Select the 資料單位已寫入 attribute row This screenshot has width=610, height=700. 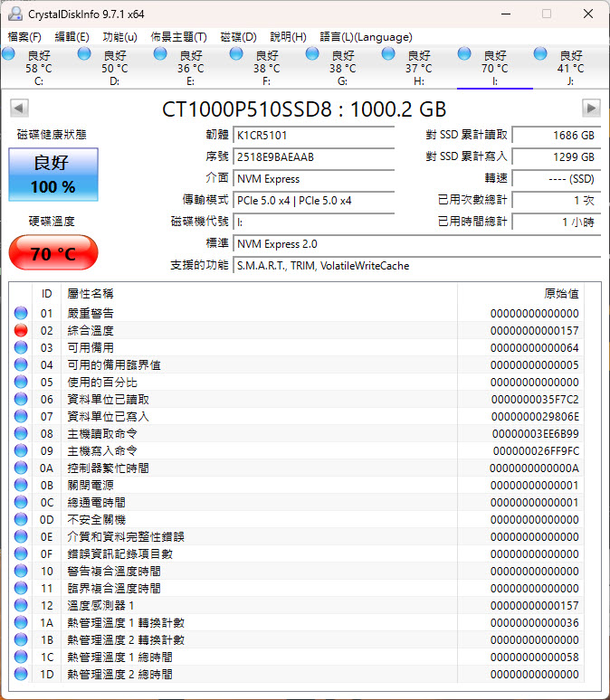point(297,416)
